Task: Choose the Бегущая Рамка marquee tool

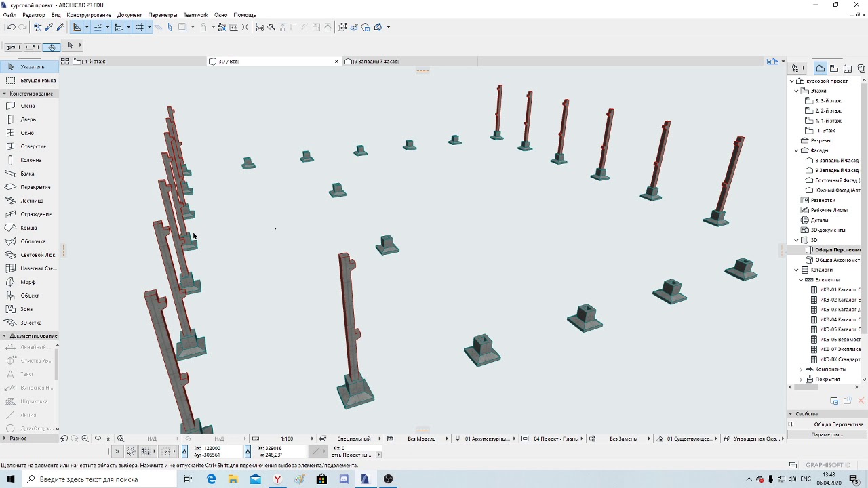Action: pos(28,80)
